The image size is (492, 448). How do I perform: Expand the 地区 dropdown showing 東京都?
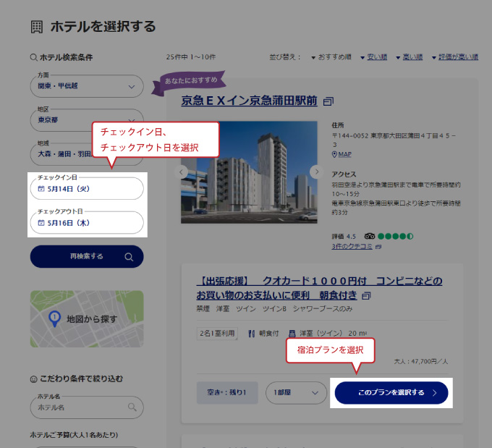point(86,120)
